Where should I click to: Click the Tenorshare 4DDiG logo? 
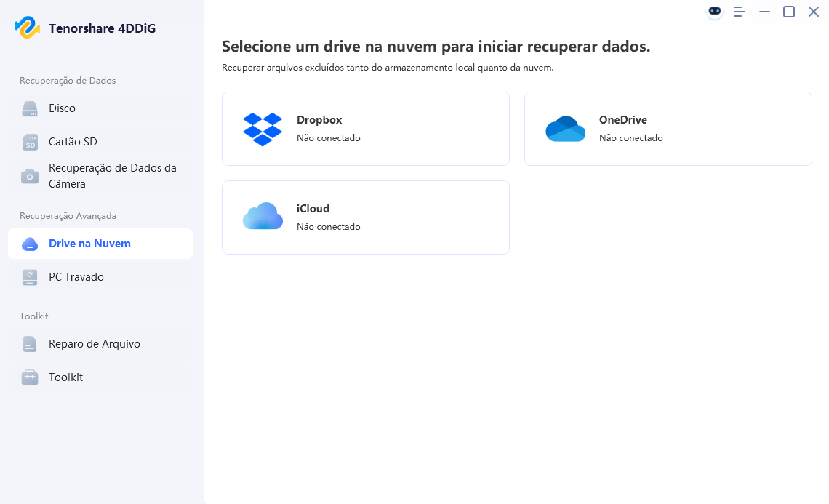pyautogui.click(x=29, y=28)
